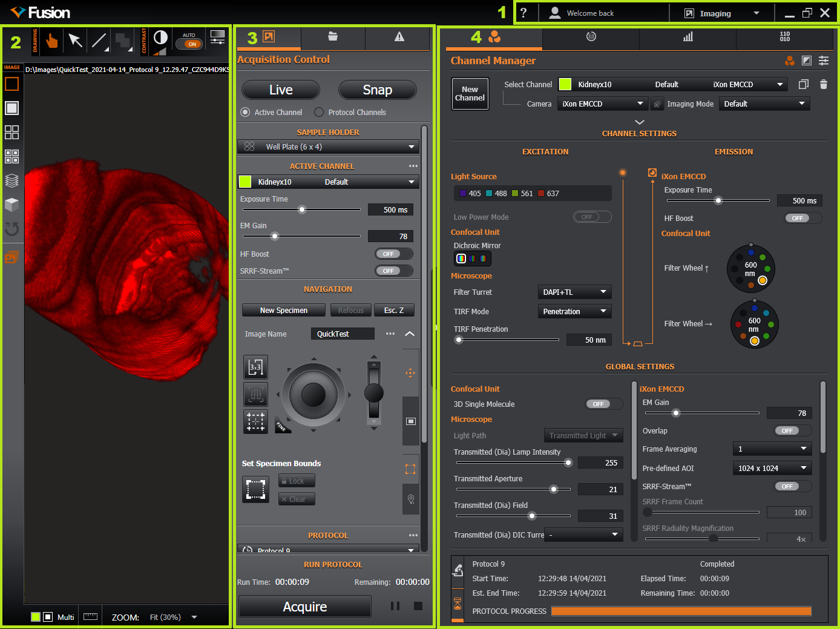Toggle HF Boost in Active Channel
840x629 pixels.
pyautogui.click(x=393, y=254)
